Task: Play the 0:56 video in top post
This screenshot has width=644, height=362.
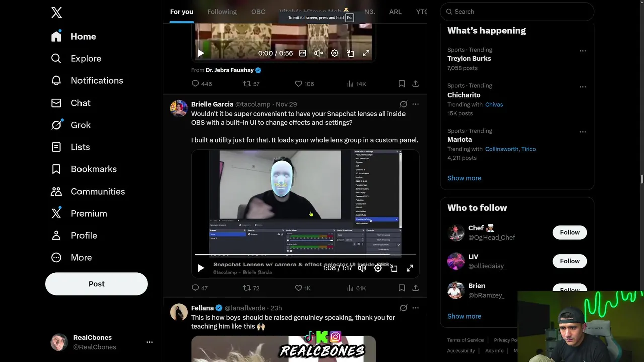Action: (201, 53)
